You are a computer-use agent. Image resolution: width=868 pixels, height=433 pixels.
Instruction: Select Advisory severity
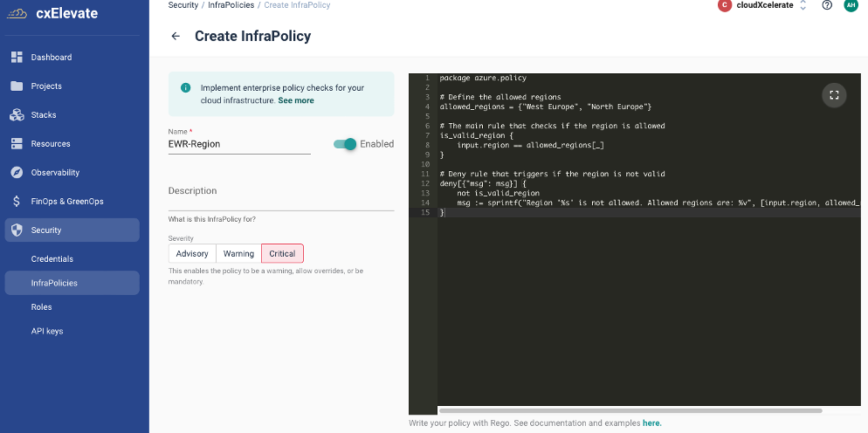pyautogui.click(x=192, y=253)
